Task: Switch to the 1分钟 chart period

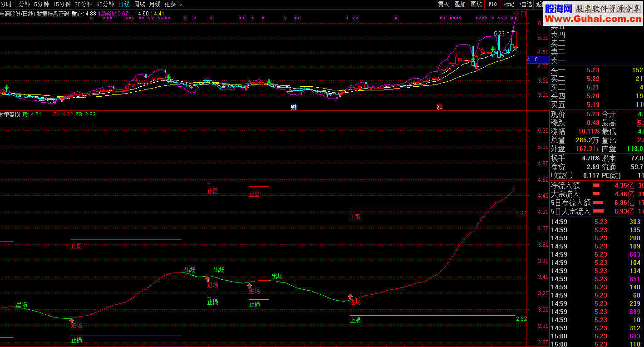Action: [23, 4]
